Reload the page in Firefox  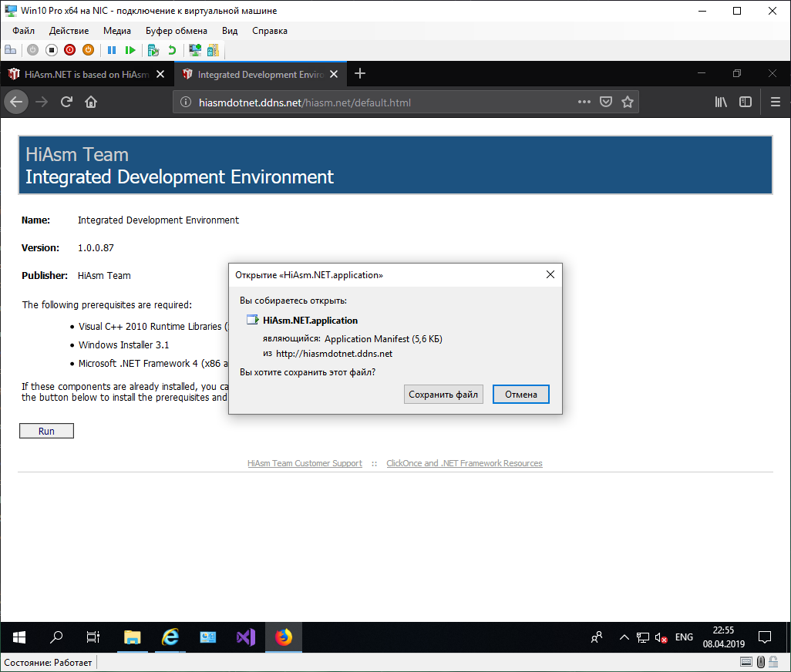(66, 102)
